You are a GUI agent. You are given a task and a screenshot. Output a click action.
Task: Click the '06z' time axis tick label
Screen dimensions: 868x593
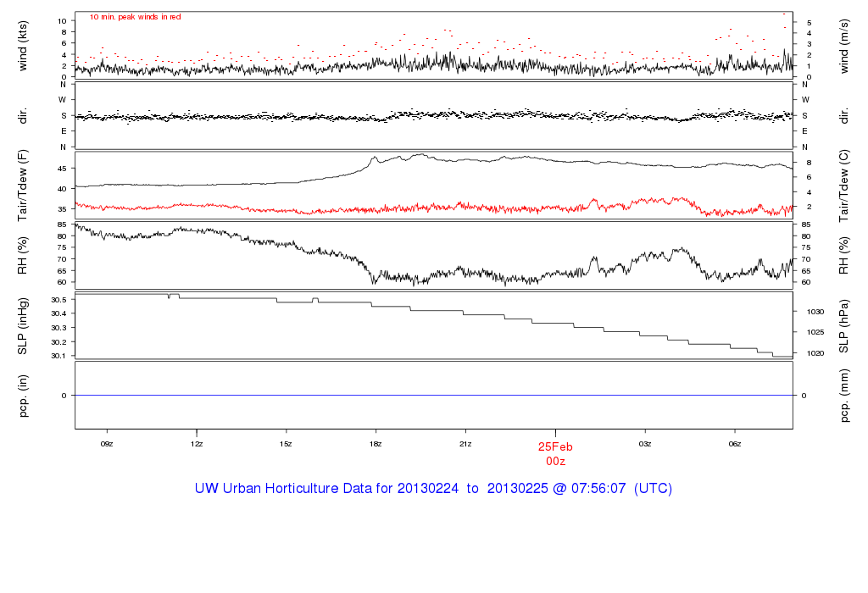tap(735, 444)
